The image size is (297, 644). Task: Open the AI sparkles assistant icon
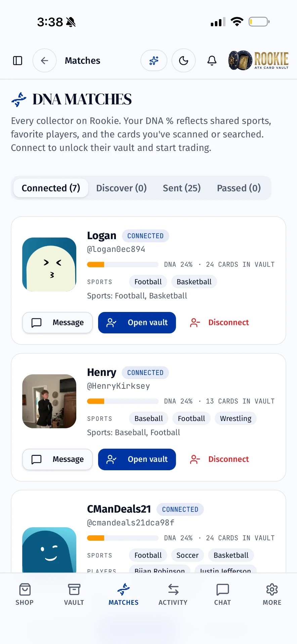pyautogui.click(x=154, y=60)
